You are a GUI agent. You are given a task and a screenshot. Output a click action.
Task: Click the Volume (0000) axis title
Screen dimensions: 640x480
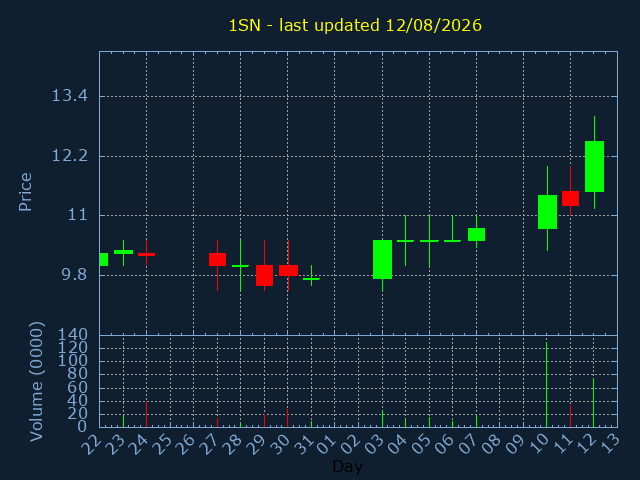(x=36, y=382)
